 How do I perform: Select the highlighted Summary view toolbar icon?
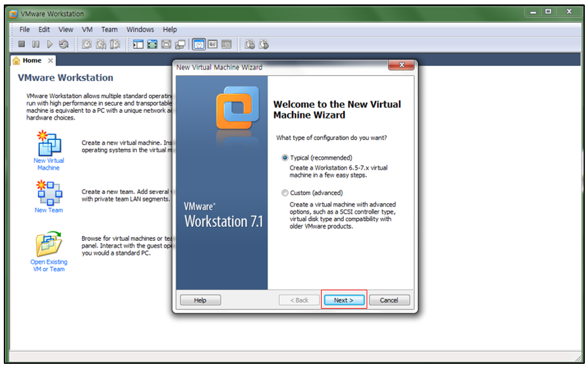199,44
